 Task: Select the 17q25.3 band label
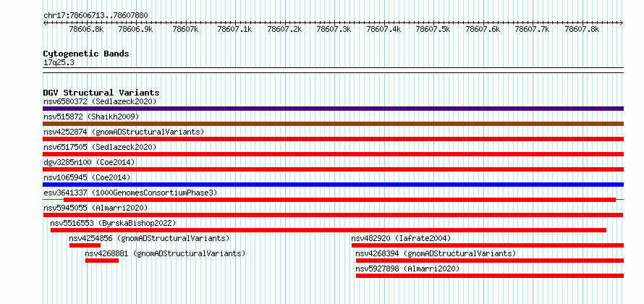(x=59, y=62)
